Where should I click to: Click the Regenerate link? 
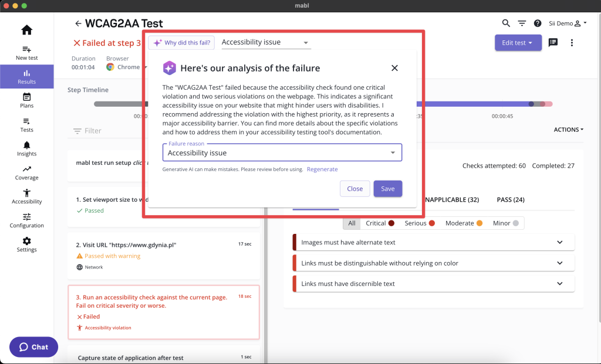tap(322, 169)
